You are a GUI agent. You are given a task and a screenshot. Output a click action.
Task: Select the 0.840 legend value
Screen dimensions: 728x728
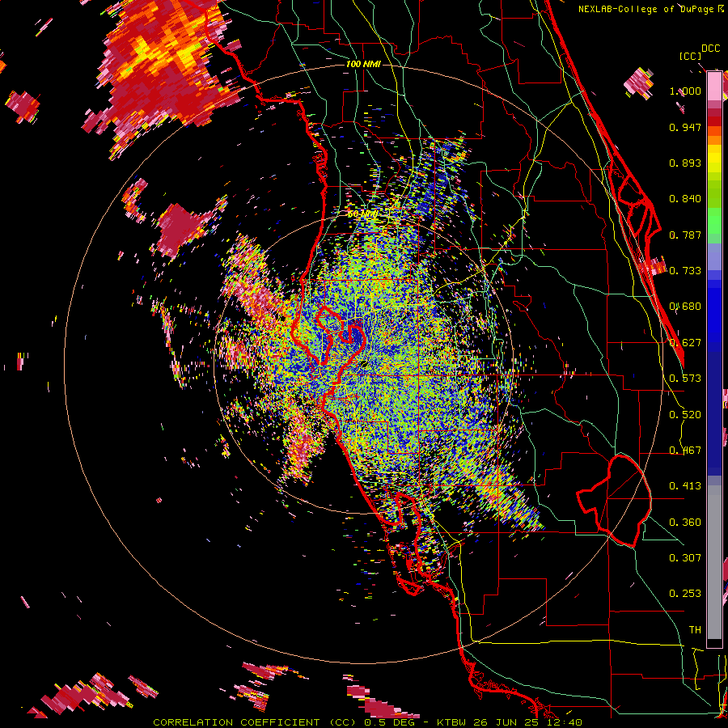pyautogui.click(x=685, y=199)
